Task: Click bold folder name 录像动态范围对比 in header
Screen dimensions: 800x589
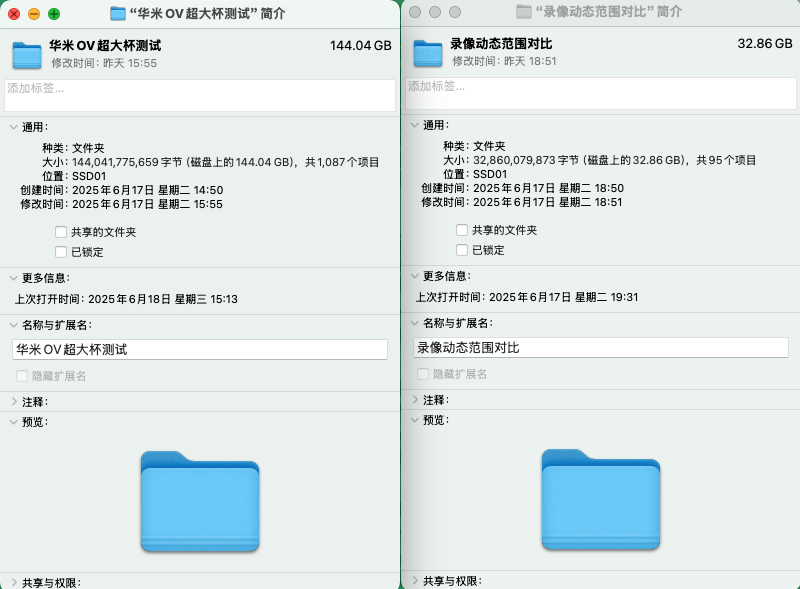Action: click(x=501, y=44)
